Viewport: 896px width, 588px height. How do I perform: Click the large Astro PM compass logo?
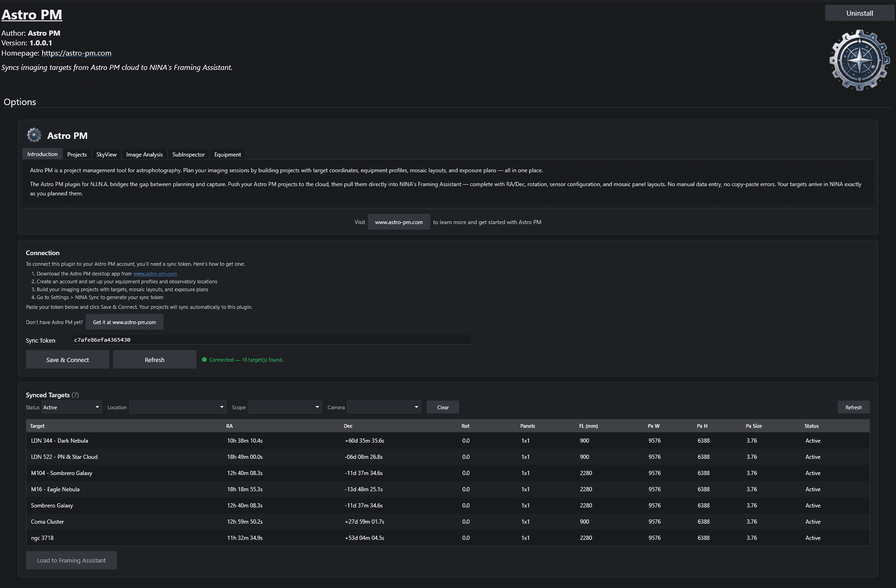tap(859, 60)
